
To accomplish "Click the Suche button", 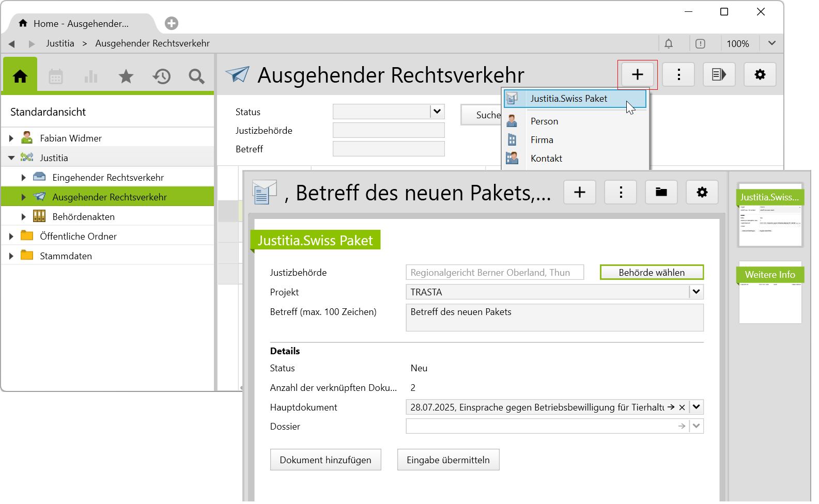I will pos(482,115).
